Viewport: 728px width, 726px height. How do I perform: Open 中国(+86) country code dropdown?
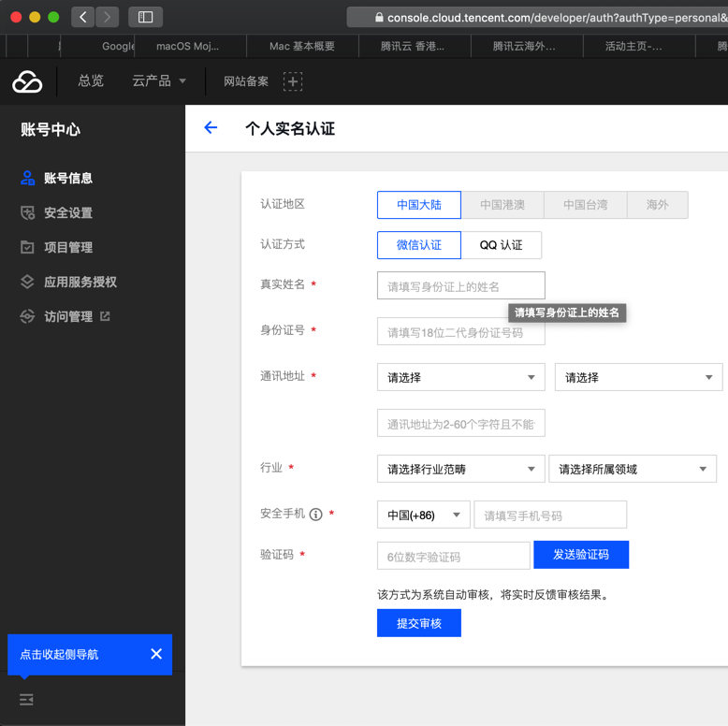coord(424,515)
